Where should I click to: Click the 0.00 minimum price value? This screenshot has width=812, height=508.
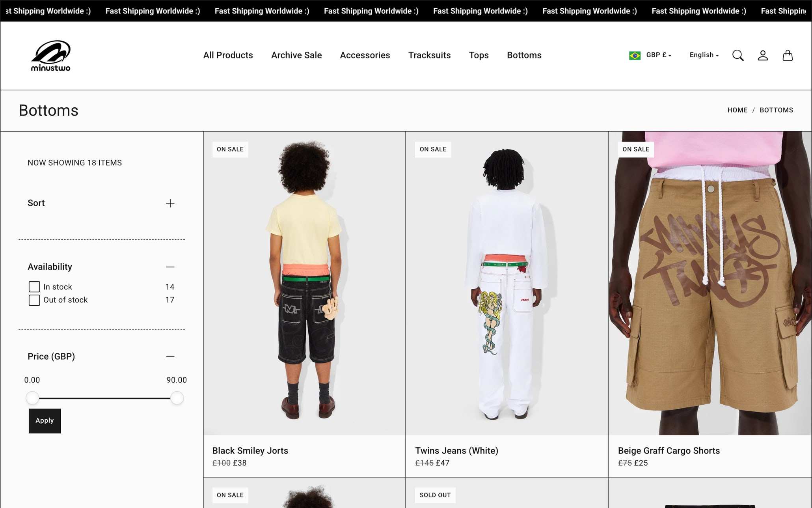click(x=32, y=380)
